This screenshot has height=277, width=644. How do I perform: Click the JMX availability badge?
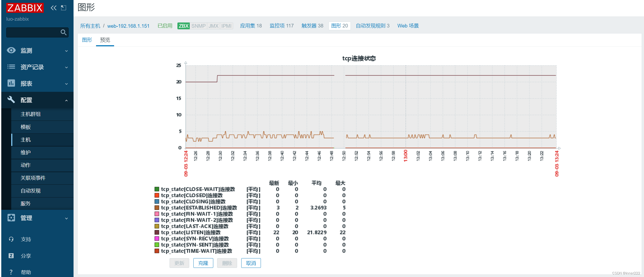pos(213,26)
